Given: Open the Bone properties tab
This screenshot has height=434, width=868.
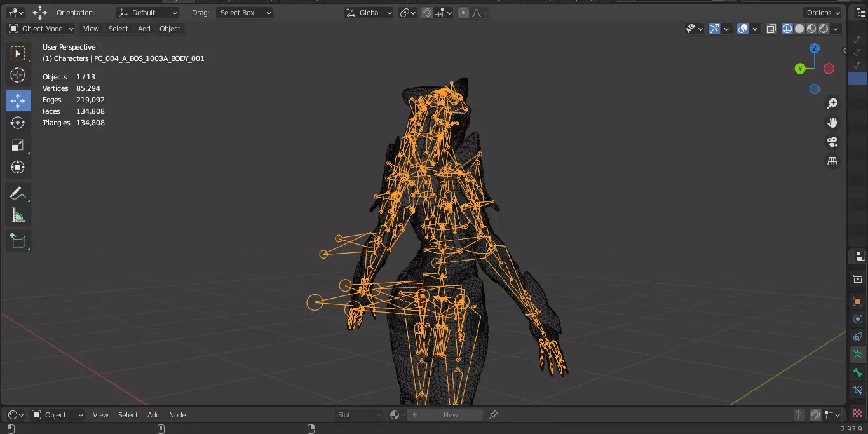Looking at the screenshot, I should point(858,372).
